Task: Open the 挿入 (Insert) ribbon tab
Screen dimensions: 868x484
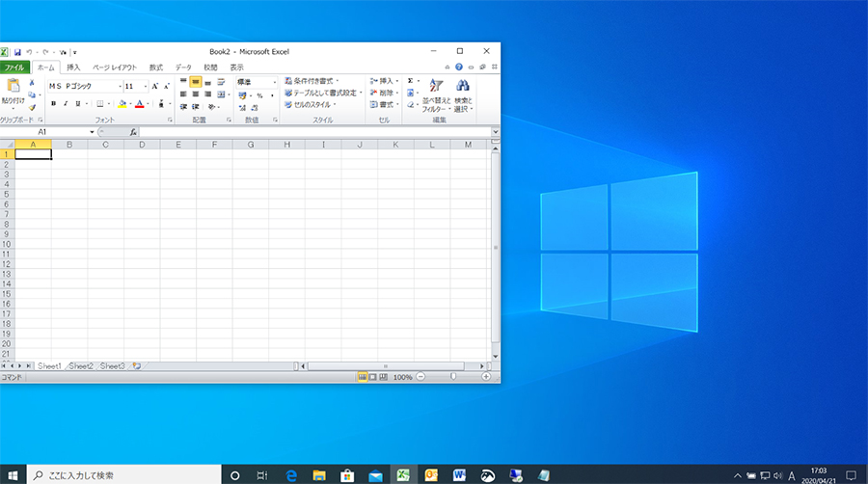Action: click(73, 67)
